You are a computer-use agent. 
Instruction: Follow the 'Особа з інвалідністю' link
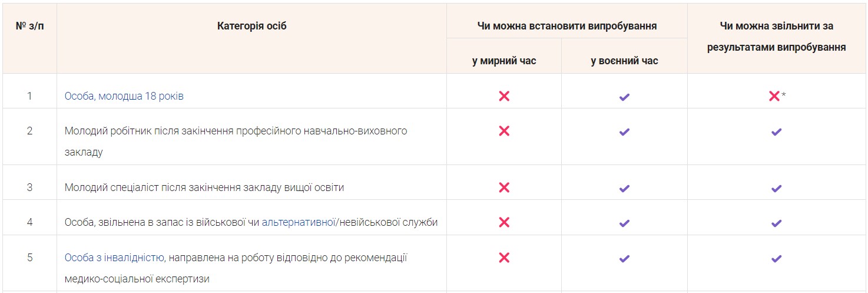[x=114, y=258]
